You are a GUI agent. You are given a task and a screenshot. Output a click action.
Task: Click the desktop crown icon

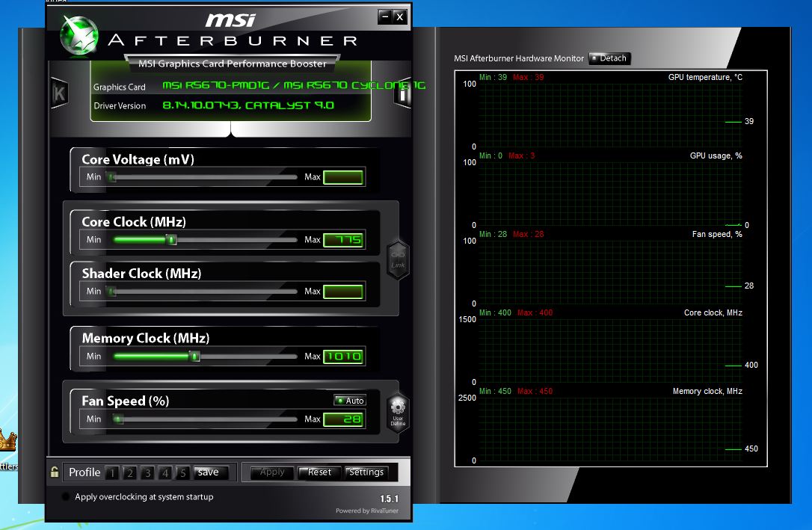point(7,440)
